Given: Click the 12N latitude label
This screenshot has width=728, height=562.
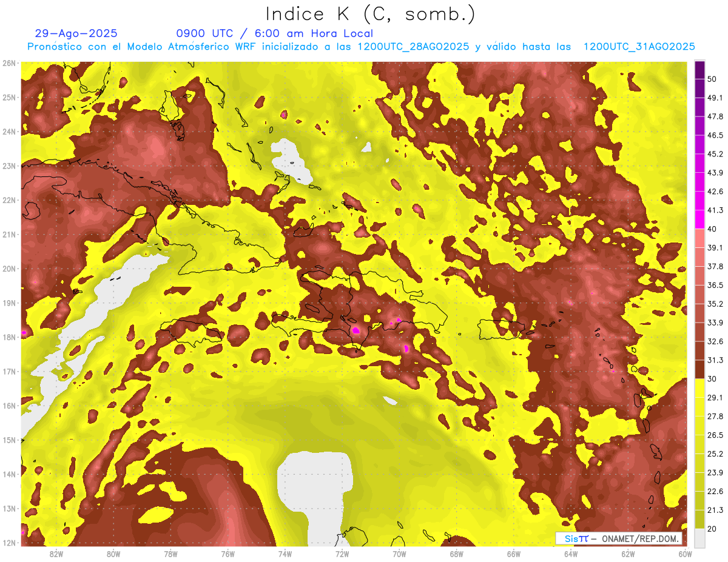Looking at the screenshot, I should tap(9, 543).
